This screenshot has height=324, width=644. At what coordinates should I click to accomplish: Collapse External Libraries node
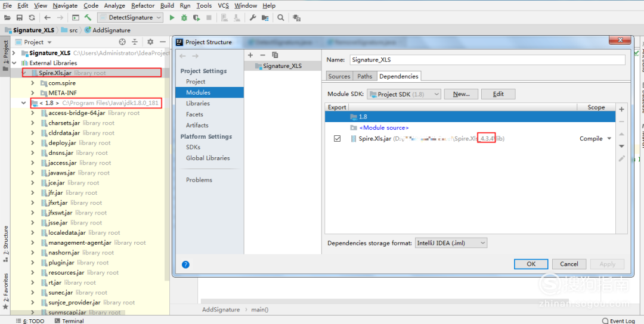click(14, 63)
